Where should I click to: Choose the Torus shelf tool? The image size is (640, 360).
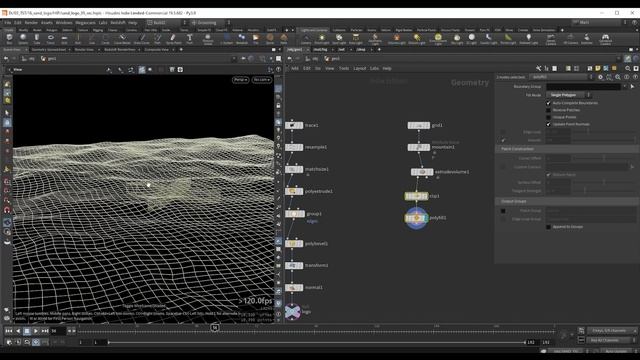coord(51,39)
